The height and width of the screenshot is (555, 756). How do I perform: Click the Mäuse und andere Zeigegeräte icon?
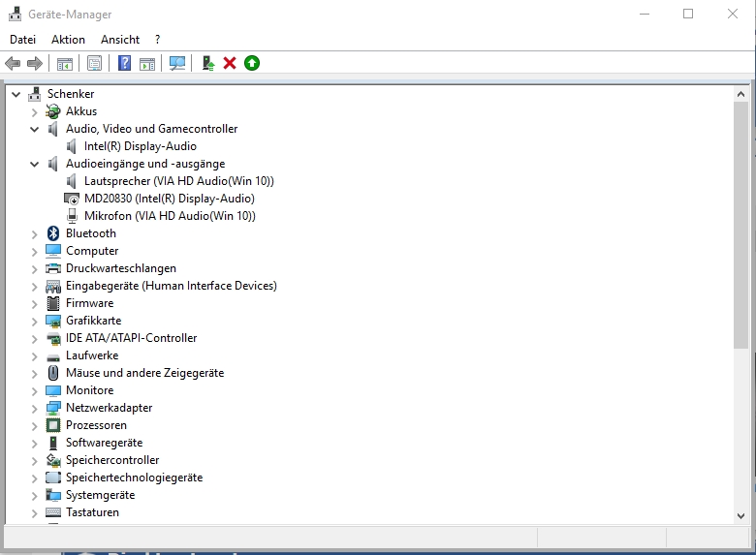click(53, 373)
